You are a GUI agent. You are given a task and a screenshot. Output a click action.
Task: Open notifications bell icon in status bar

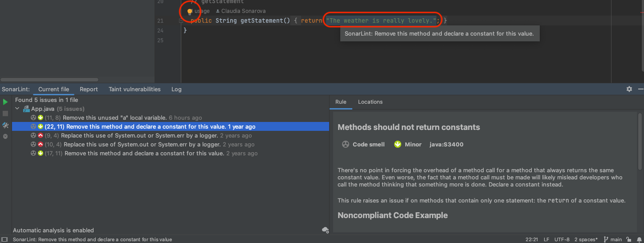pos(639,239)
